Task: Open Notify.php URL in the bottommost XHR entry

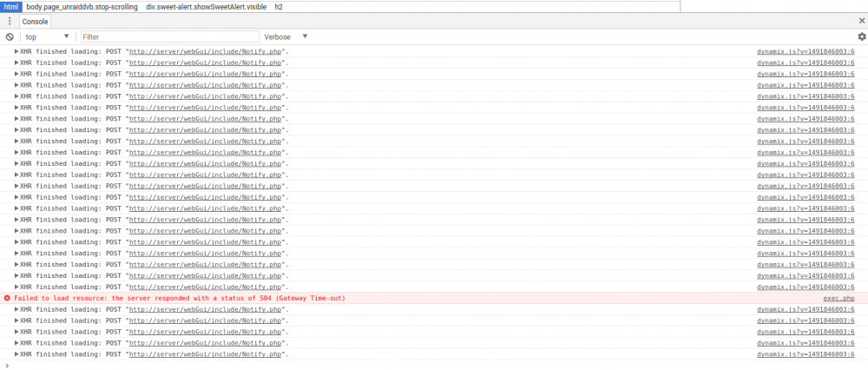Action: [x=206, y=354]
